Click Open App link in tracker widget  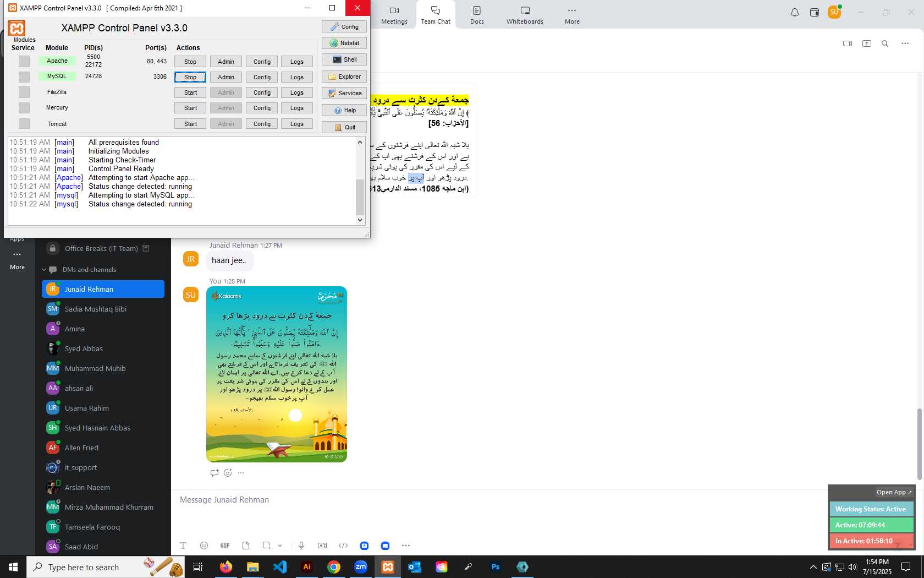(x=894, y=492)
